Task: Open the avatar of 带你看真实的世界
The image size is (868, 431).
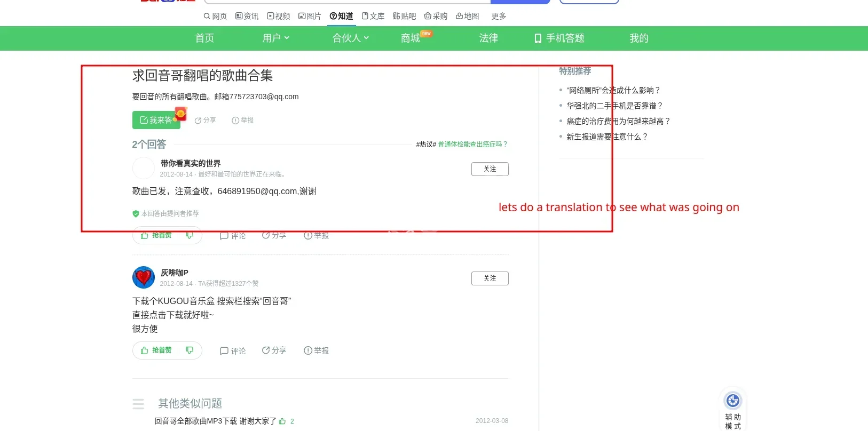Action: click(144, 168)
